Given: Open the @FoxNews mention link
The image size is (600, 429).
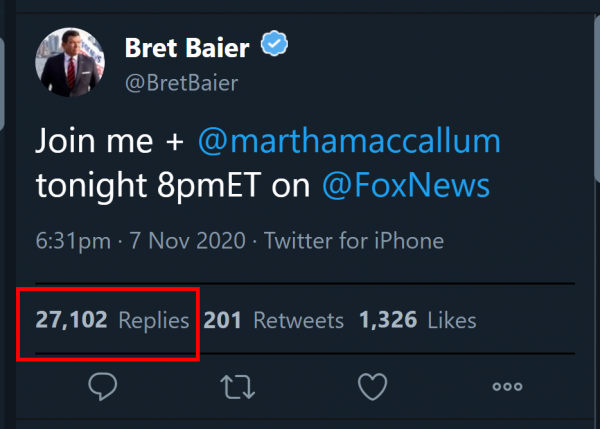Looking at the screenshot, I should click(405, 185).
